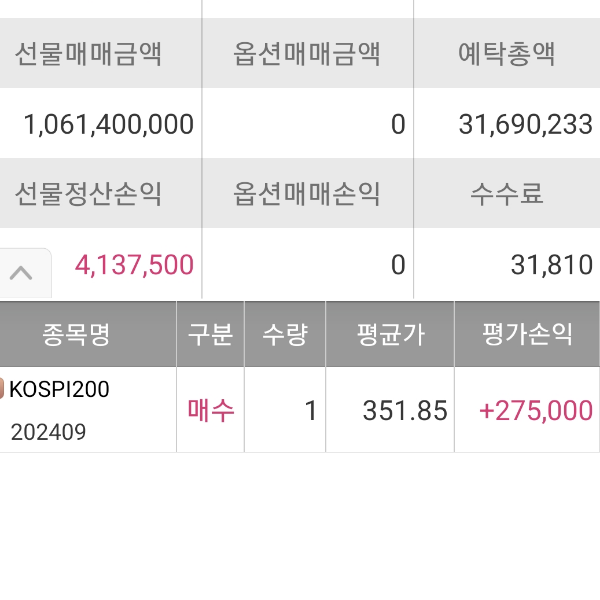Click the small icon beside KOSPI200

click(3, 389)
